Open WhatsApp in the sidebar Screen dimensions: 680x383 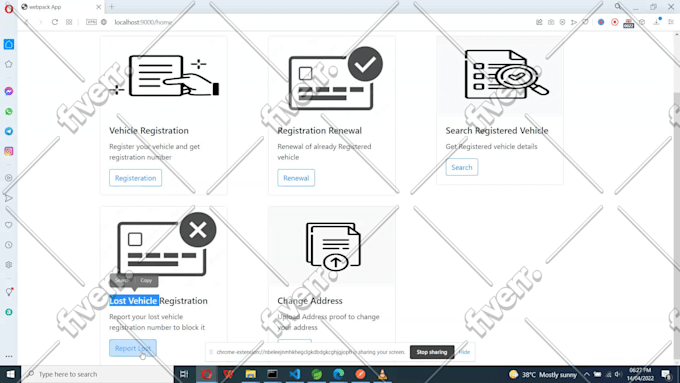9,111
